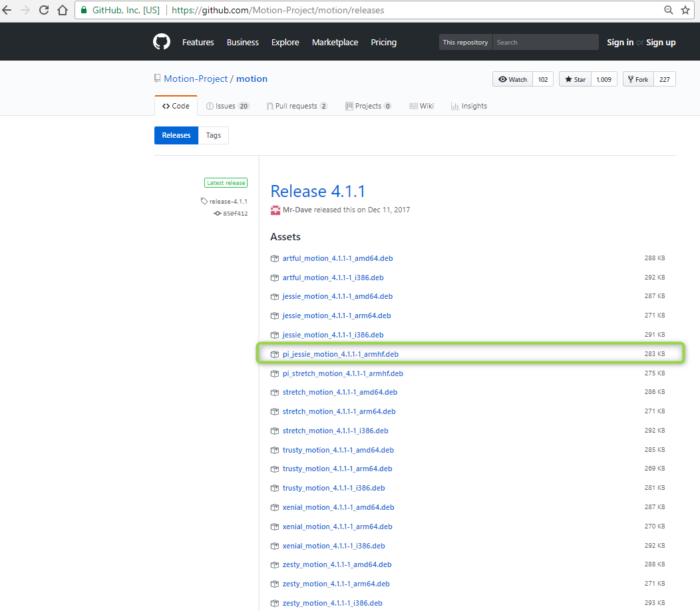
Task: Download pi_jessie_motion_4.1.1-1_armhf.deb
Action: click(341, 354)
